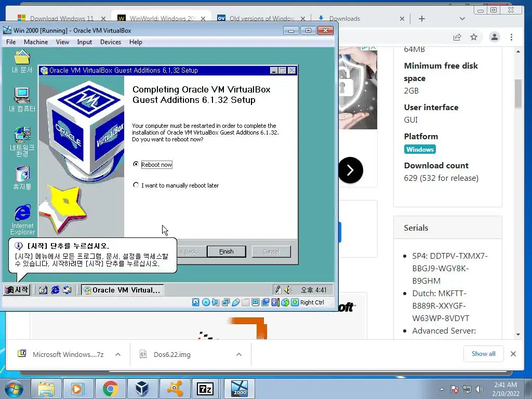Click the recording indicator in VirtualBox status bar
The height and width of the screenshot is (399, 532).
pyautogui.click(x=265, y=302)
